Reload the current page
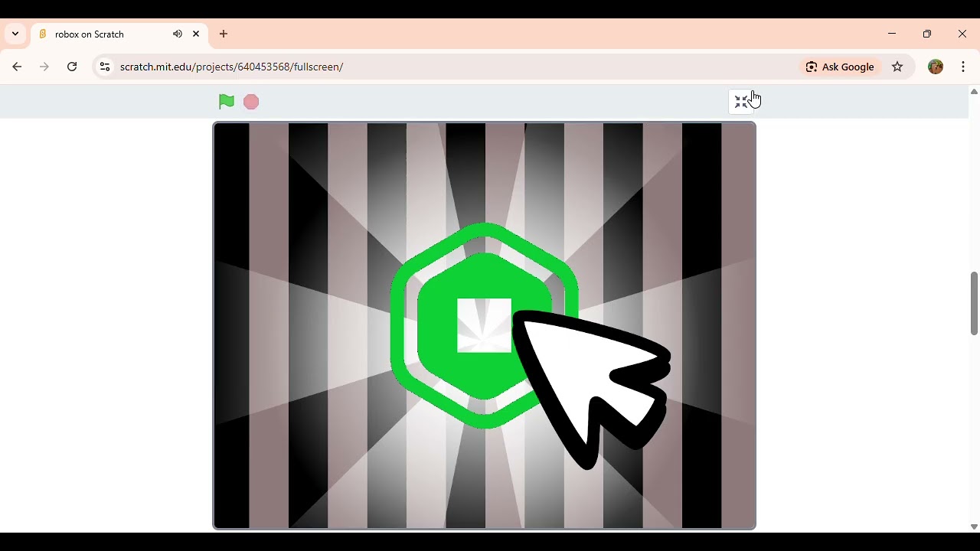This screenshot has height=551, width=980. tap(72, 67)
